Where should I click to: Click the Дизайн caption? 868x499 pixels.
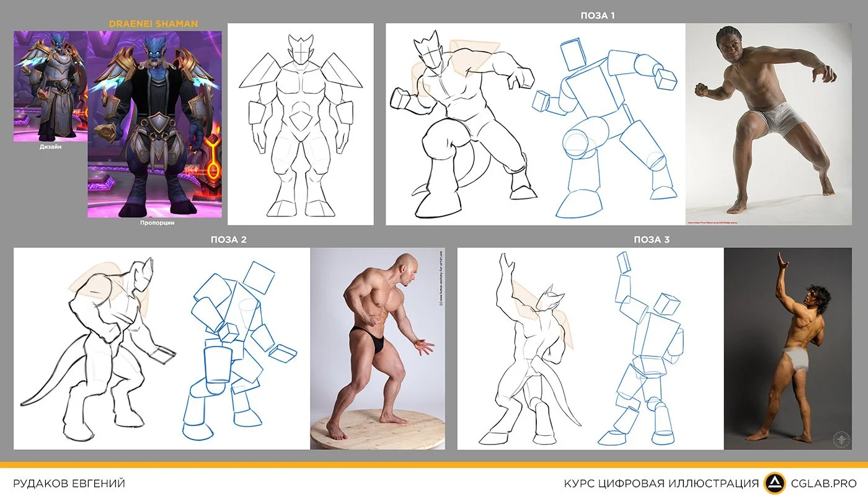[50, 148]
